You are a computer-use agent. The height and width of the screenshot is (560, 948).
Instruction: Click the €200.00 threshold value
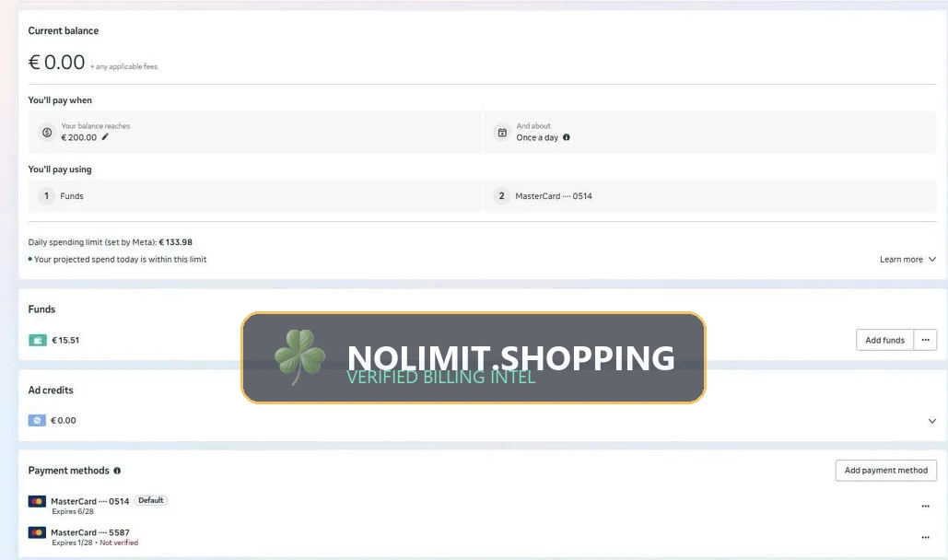tap(79, 137)
